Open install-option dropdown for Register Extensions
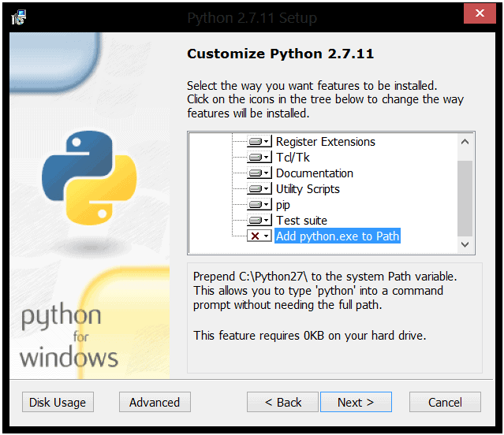 [x=259, y=142]
